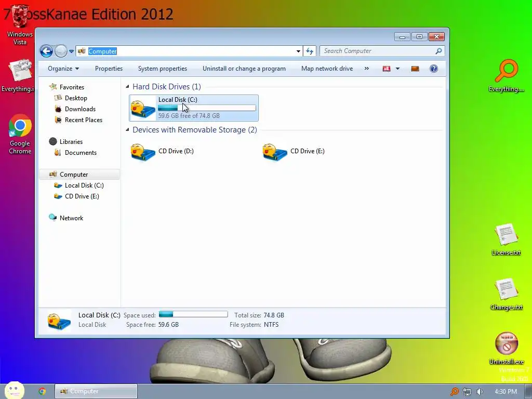Select the CD Drive (E:) icon
Image resolution: width=532 pixels, height=399 pixels.
[275, 152]
